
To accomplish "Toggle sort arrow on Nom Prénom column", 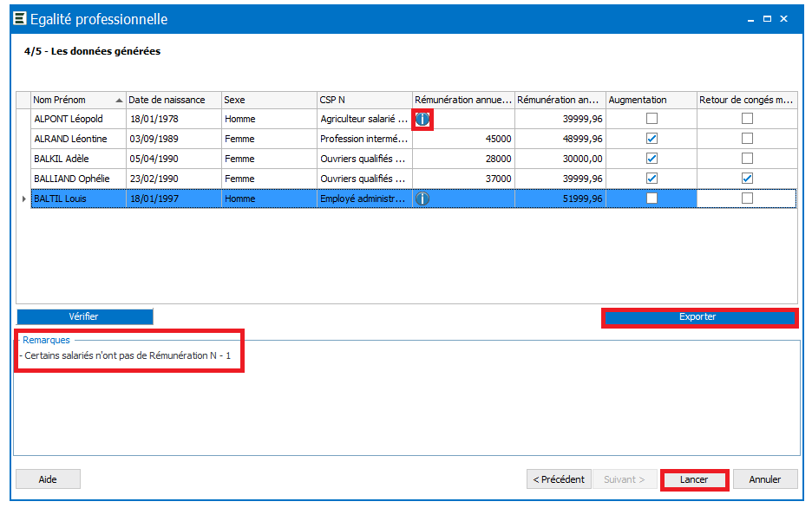I will coord(119,101).
